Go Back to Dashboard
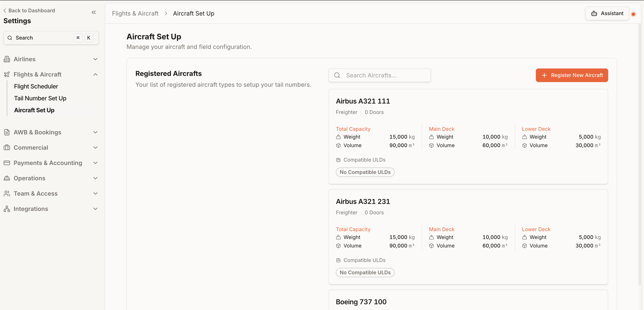Image resolution: width=644 pixels, height=310 pixels. [29, 10]
